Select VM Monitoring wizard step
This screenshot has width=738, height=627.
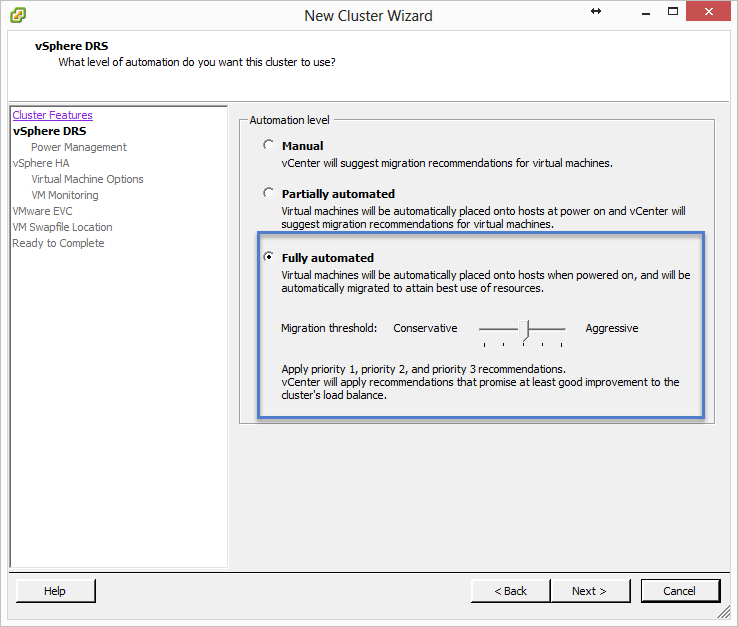(64, 195)
